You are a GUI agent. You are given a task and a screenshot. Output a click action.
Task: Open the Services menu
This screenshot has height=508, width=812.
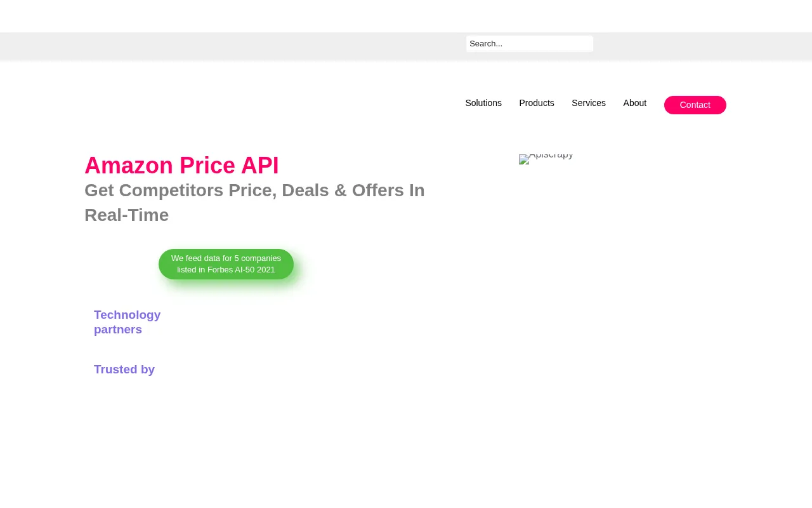[x=589, y=103]
